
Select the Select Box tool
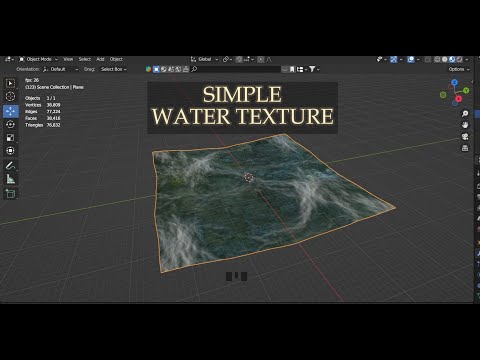(10, 83)
